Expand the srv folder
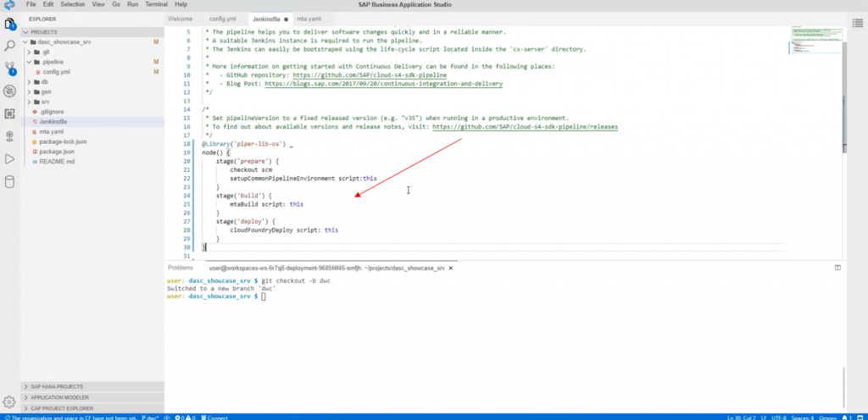Viewport: 868px width, 420px height. click(30, 102)
